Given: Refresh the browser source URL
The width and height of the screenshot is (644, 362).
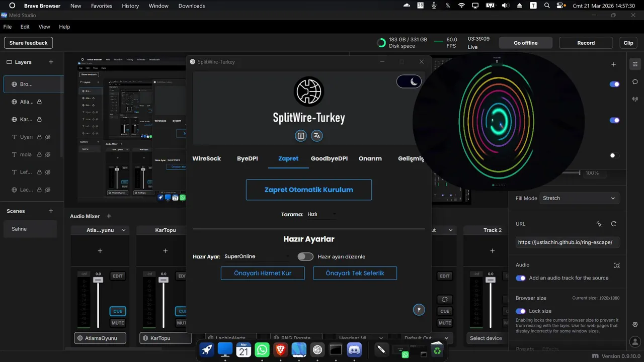Looking at the screenshot, I should pyautogui.click(x=613, y=224).
